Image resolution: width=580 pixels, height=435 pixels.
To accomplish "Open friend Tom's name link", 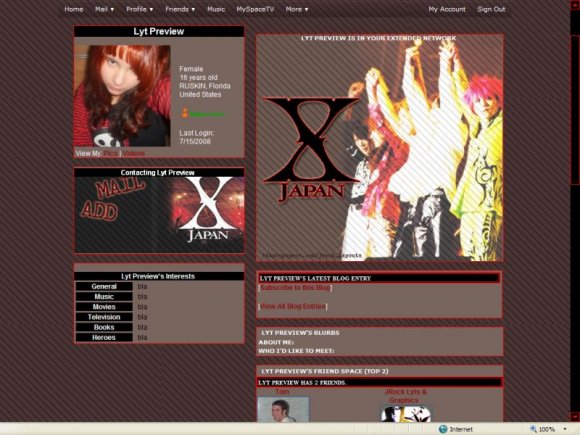I will click(x=282, y=391).
